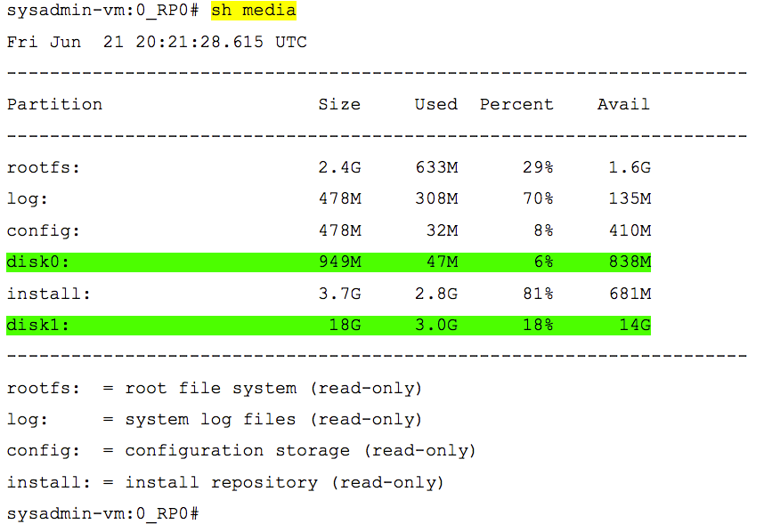
Task: Click the timestamp 'Fri Jun 21 20:21:28.615 UTC'
Action: [x=157, y=43]
